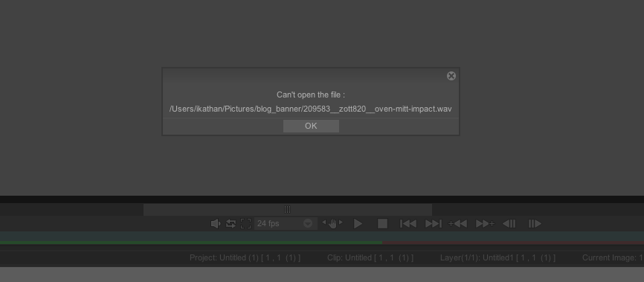
Task: Click the fullscreen preview brackets icon
Action: (245, 224)
